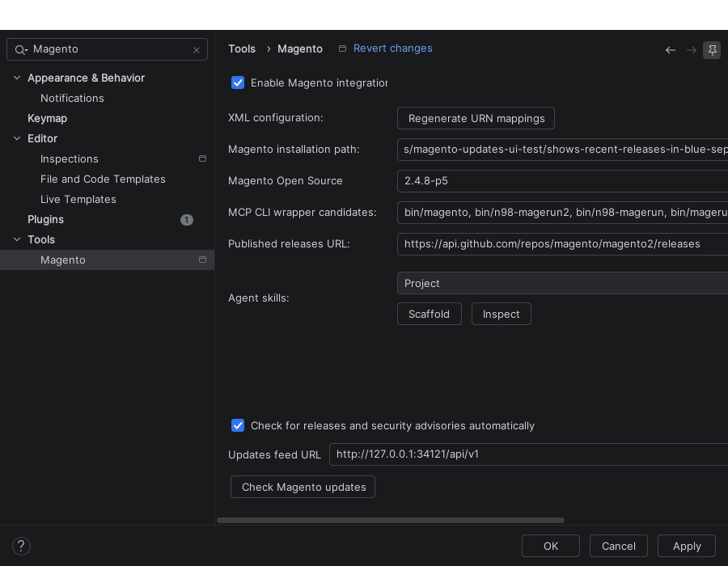Open File and Code Templates
Viewport: 728px width, 566px height.
pyautogui.click(x=103, y=179)
